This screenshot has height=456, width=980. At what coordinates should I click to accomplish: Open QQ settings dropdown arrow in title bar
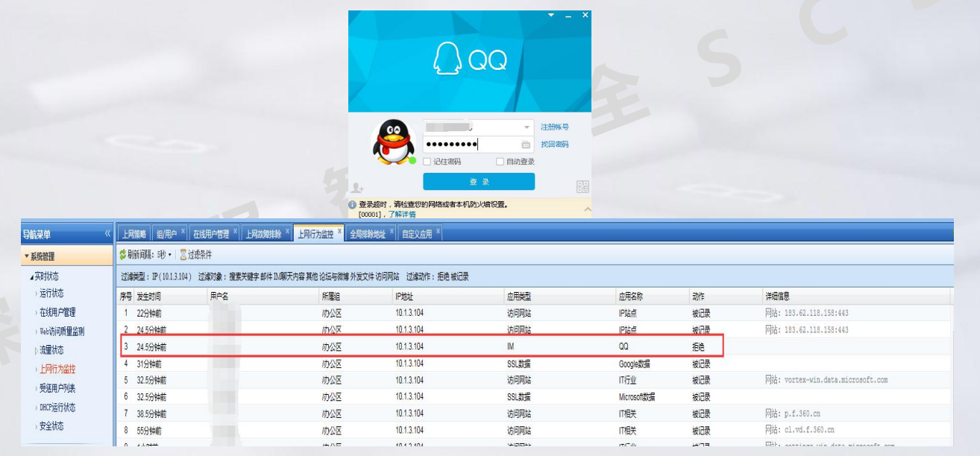click(x=551, y=15)
